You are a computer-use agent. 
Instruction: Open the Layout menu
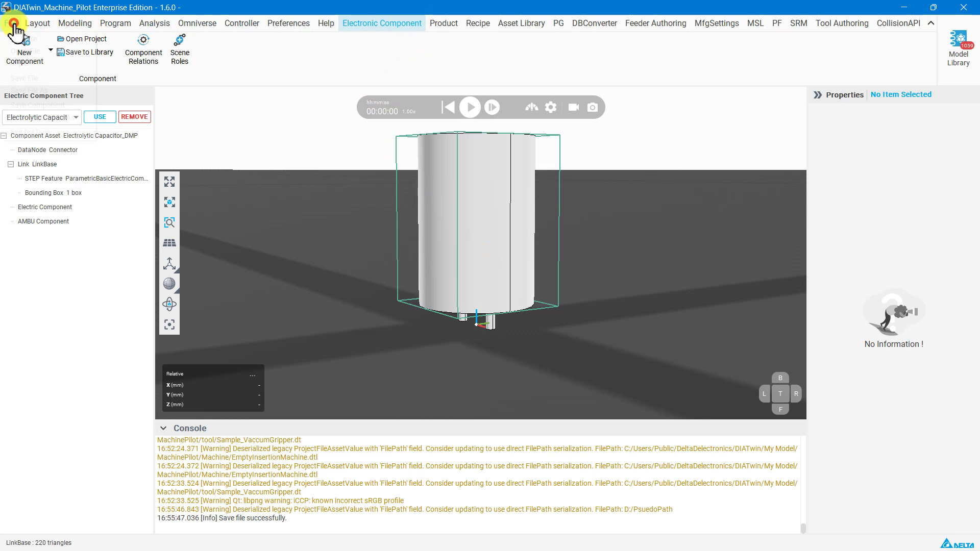[x=38, y=23]
